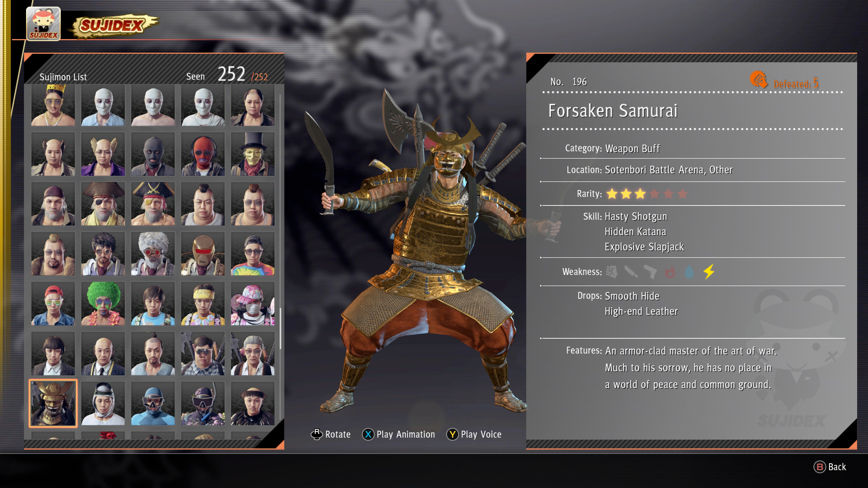Click the fire weakness icon

coord(670,272)
